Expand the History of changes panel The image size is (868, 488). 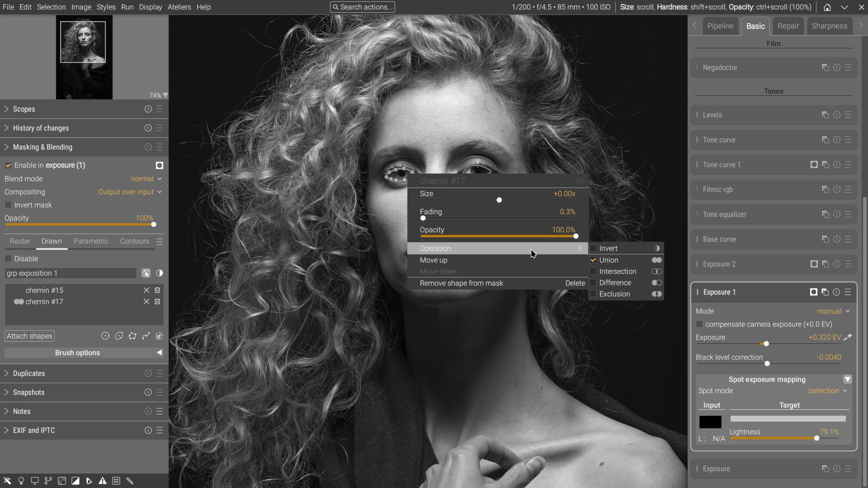(6, 128)
